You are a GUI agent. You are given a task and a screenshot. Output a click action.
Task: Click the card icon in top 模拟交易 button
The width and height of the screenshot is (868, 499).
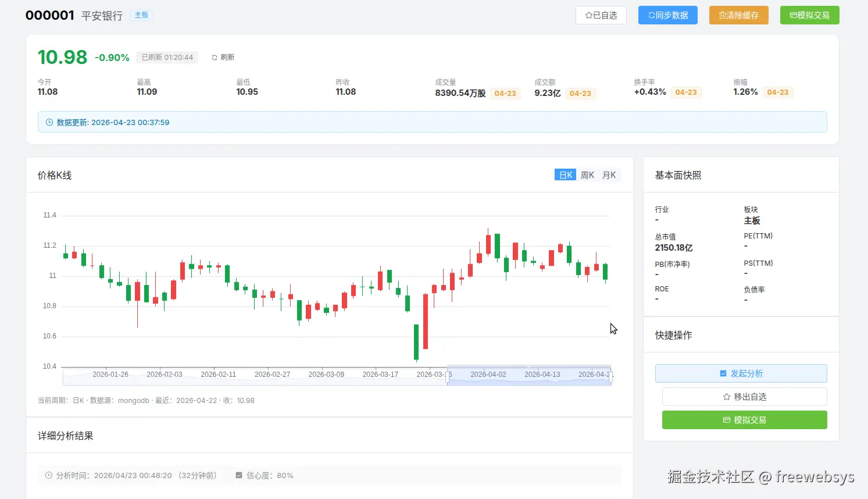[x=792, y=15]
